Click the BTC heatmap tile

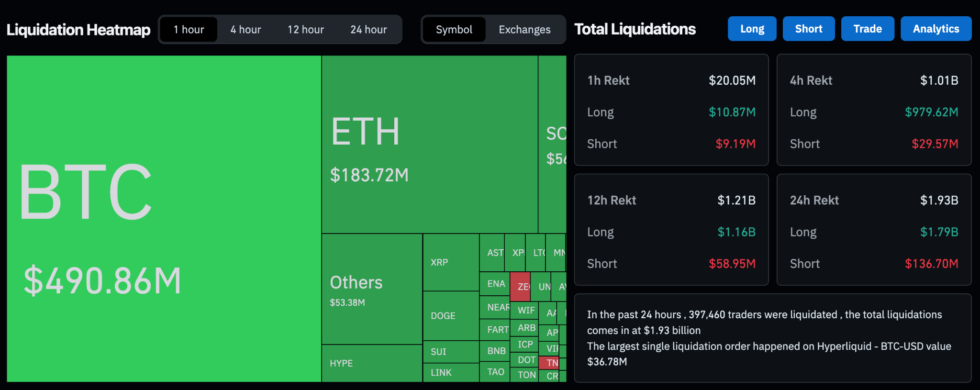click(x=164, y=218)
